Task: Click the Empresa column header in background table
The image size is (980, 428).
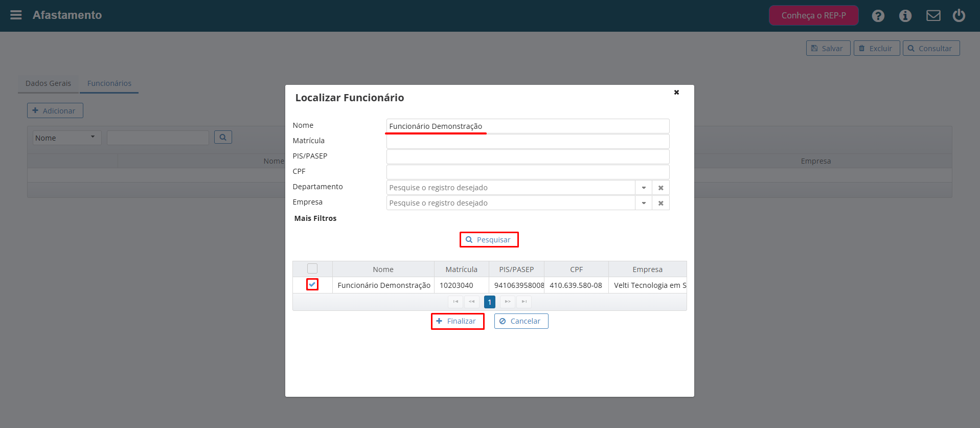Action: [816, 161]
